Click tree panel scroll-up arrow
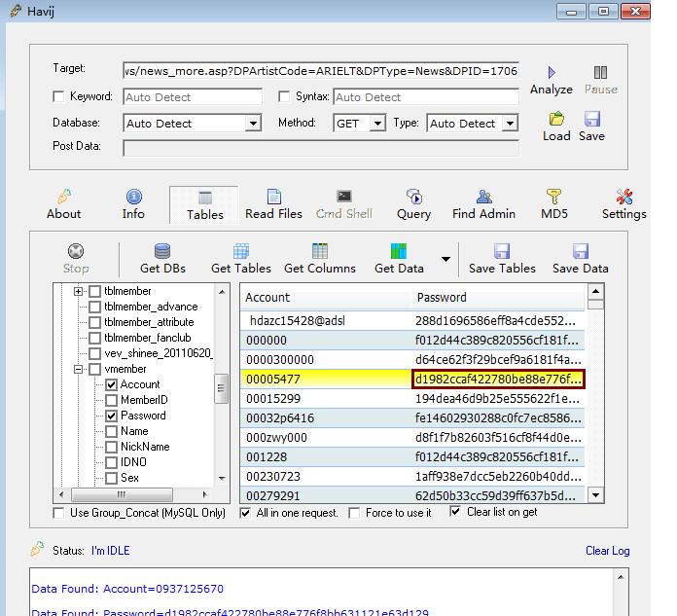Screen dimensions: 677x616 (222, 292)
